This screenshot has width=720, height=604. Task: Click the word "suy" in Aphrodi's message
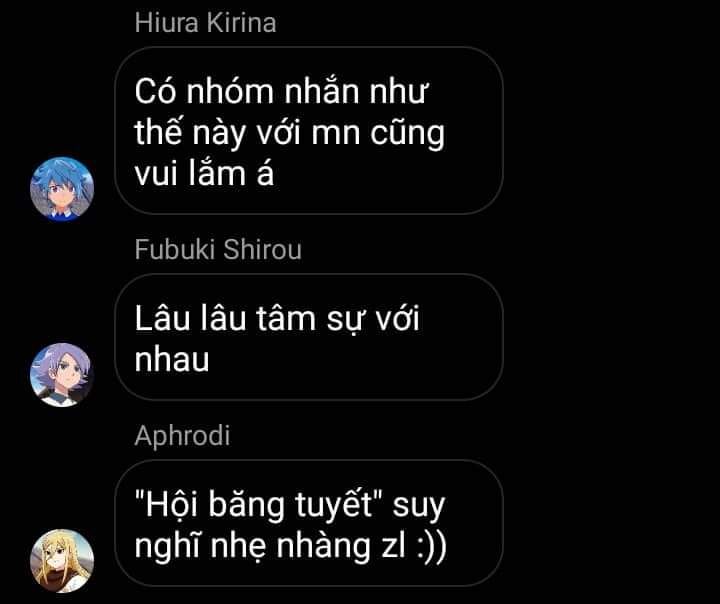click(419, 507)
